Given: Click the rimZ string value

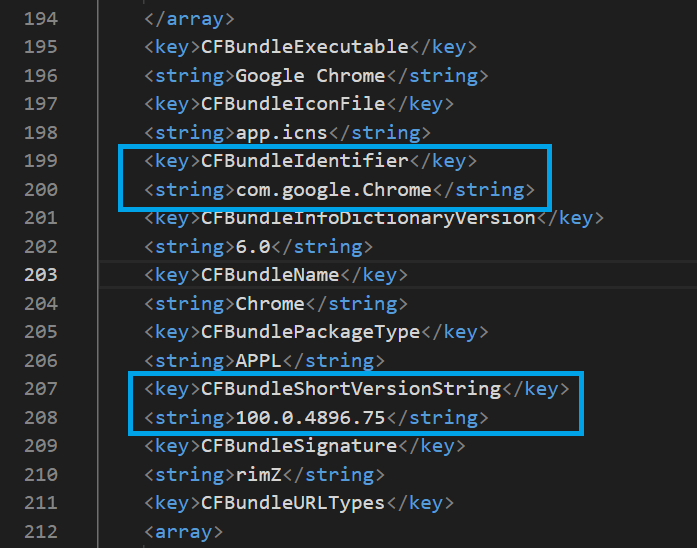Looking at the screenshot, I should (x=258, y=475).
